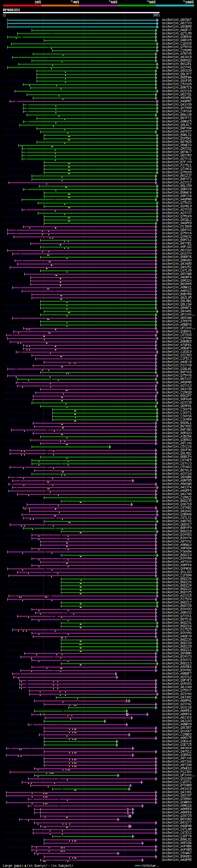Select the UniRef100_Q9C639 label
The width and height of the screenshot is (197, 868).
[177, 71]
